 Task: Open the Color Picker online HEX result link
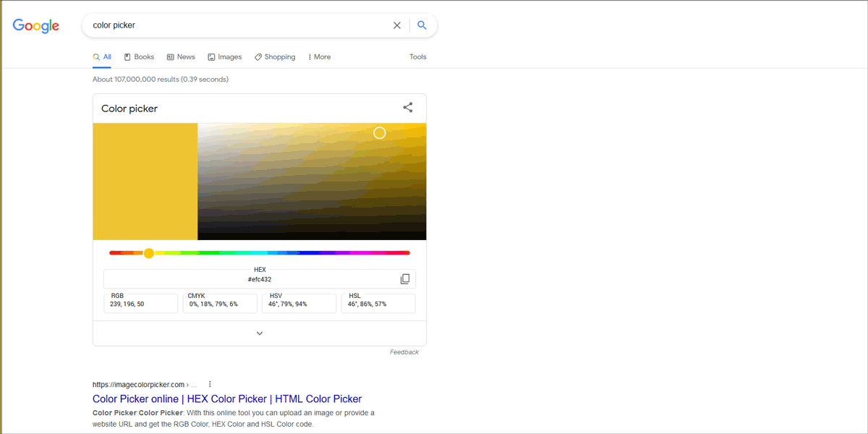click(227, 399)
